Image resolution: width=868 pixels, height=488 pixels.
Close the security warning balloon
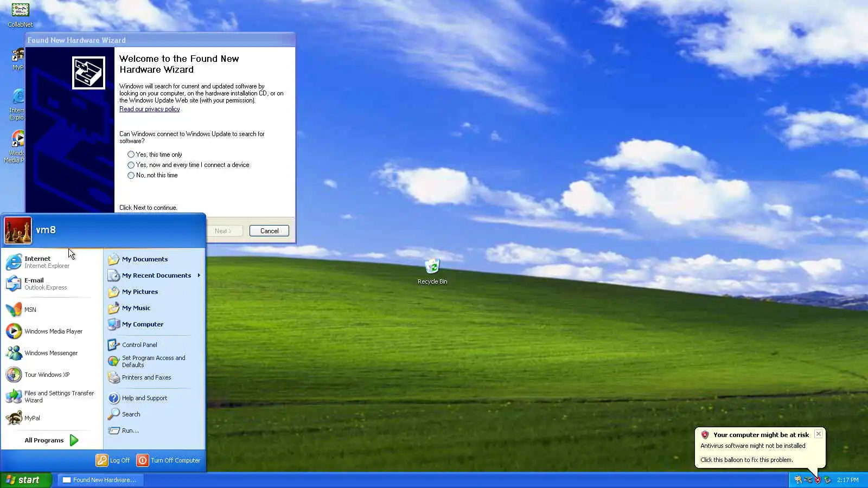tap(819, 434)
